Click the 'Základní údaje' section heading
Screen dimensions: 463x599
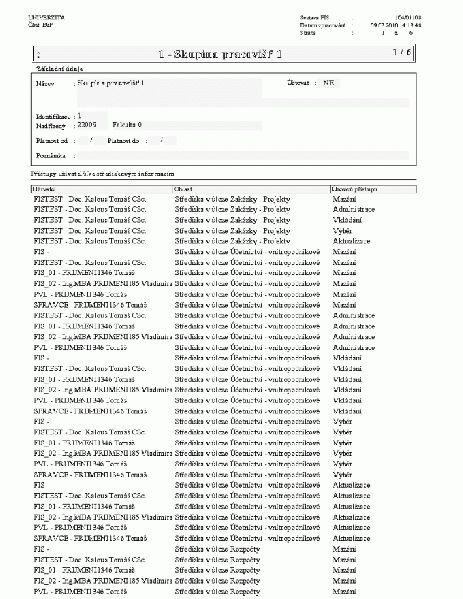point(60,69)
